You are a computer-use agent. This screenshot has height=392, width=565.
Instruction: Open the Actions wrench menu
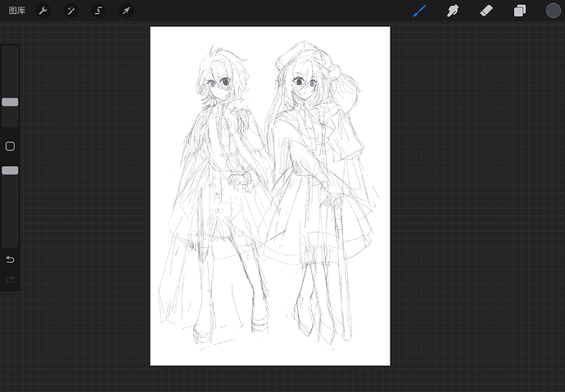click(x=43, y=11)
